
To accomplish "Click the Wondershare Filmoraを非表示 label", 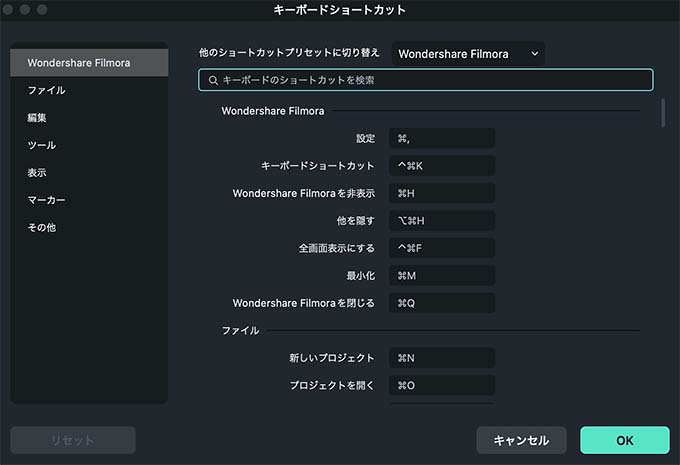I will pos(304,193).
